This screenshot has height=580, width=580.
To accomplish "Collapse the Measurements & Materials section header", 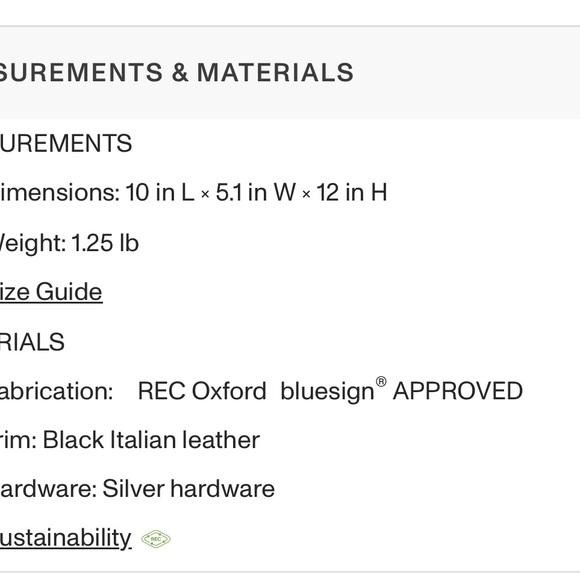I will [x=290, y=72].
